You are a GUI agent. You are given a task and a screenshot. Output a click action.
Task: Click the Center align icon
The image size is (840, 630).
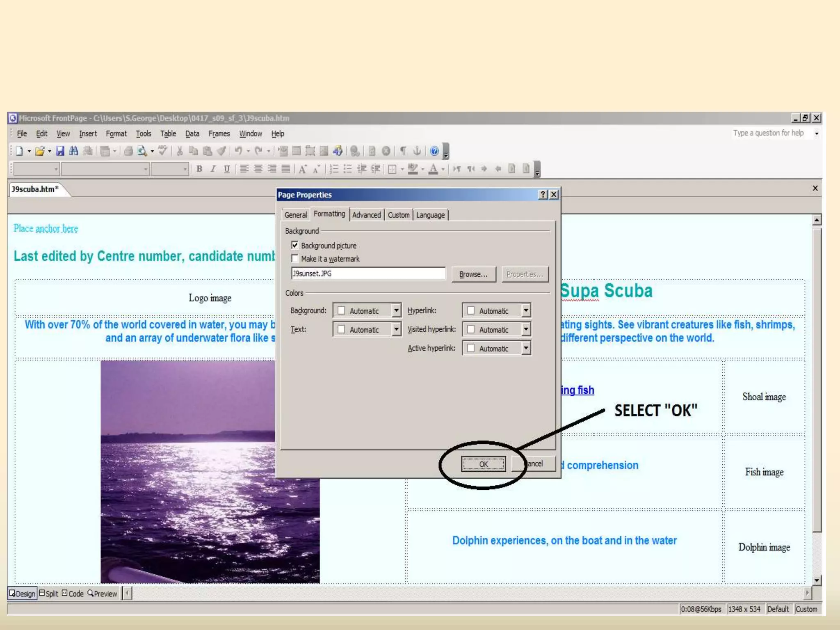point(258,169)
